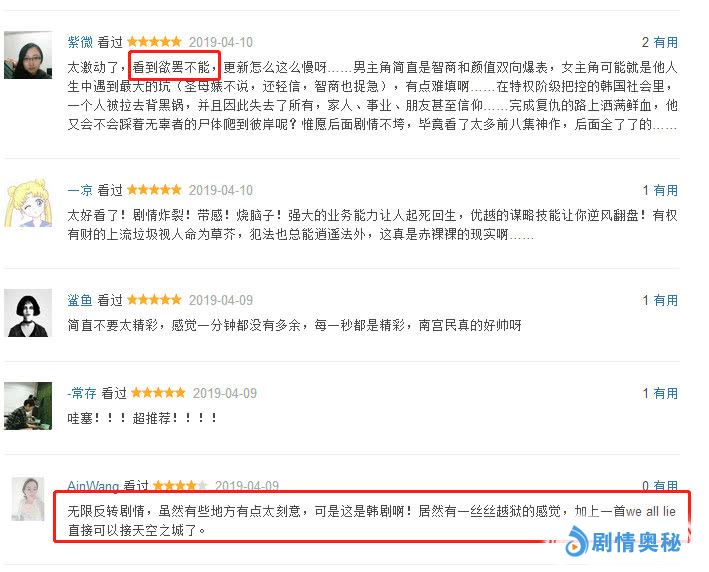
Task: Open the 一凉 username link
Action: click(80, 190)
